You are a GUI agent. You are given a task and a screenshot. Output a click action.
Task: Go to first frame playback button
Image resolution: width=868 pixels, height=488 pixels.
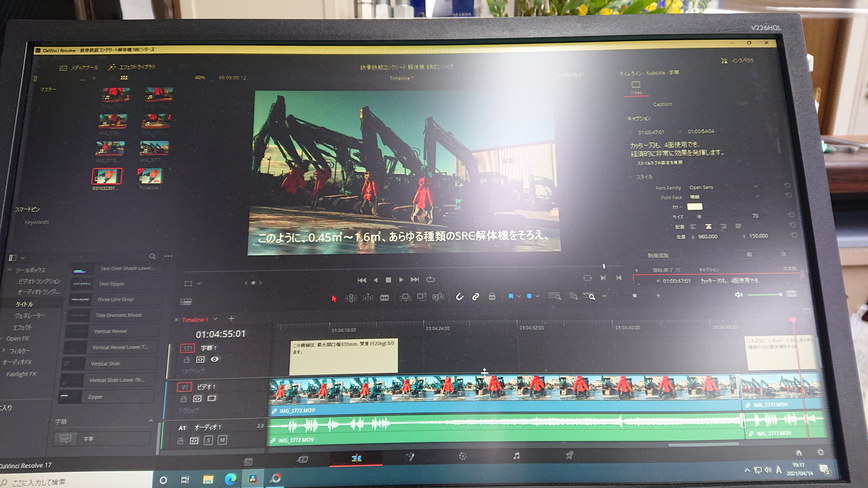pos(362,280)
